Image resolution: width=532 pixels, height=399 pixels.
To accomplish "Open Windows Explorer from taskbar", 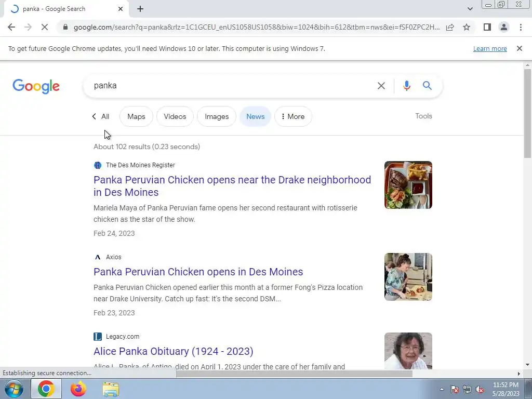I will click(111, 389).
